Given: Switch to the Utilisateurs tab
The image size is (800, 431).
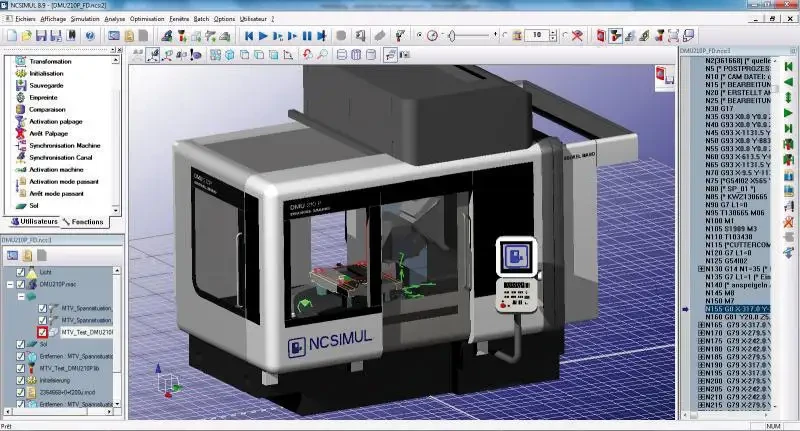Looking at the screenshot, I should [34, 222].
